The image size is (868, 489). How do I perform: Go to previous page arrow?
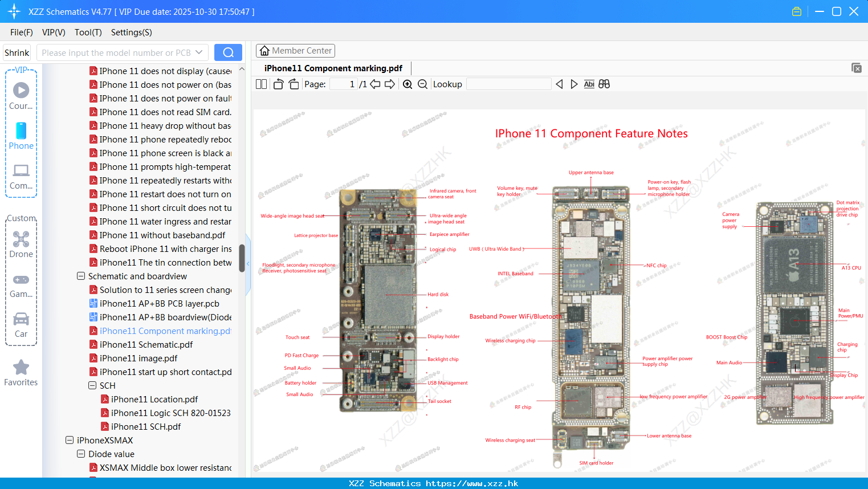(x=375, y=84)
